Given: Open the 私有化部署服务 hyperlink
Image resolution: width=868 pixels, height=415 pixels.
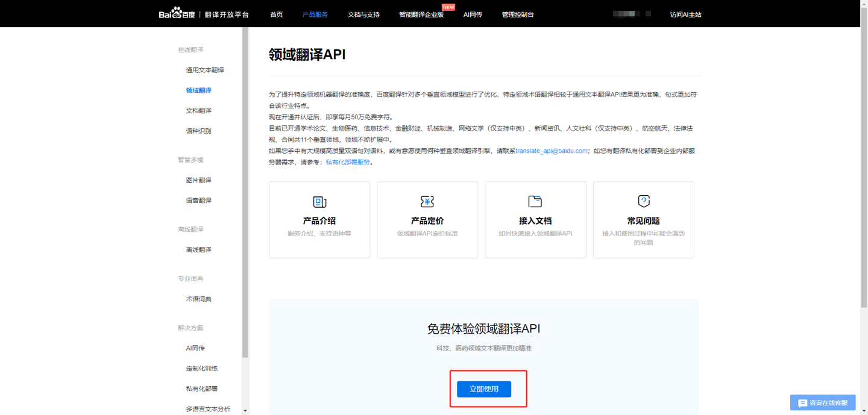Looking at the screenshot, I should tap(348, 162).
